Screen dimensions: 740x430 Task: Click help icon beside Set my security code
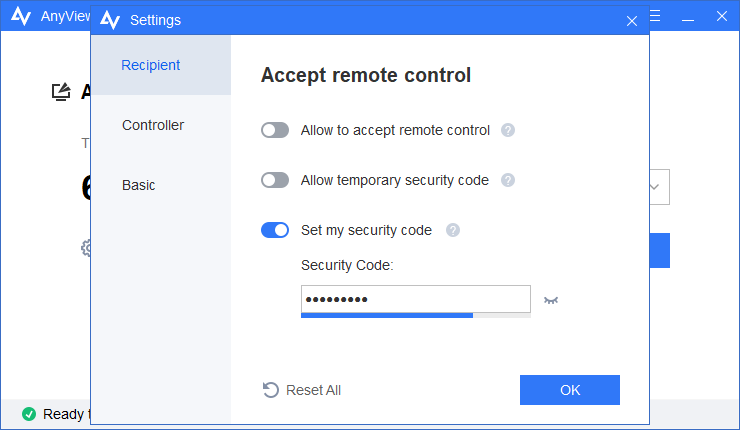pos(453,230)
